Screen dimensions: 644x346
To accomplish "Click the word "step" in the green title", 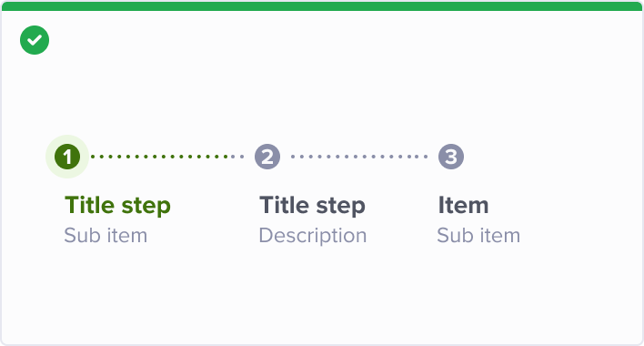I will click(x=146, y=207).
